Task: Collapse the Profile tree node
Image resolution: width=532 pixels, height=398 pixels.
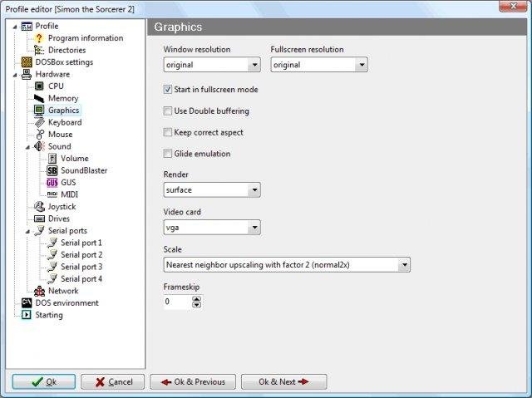Action: [15, 27]
